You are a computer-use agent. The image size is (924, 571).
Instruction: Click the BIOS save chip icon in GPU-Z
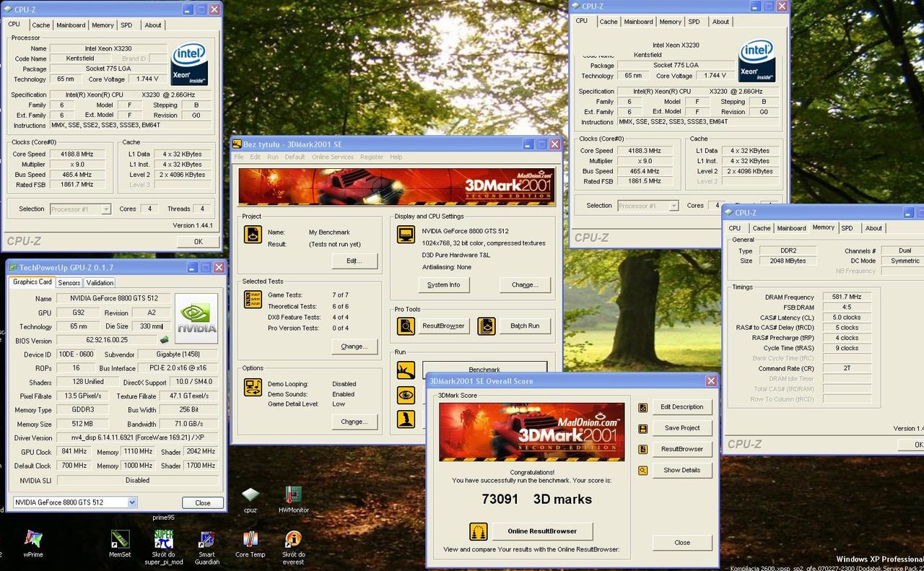click(165, 339)
